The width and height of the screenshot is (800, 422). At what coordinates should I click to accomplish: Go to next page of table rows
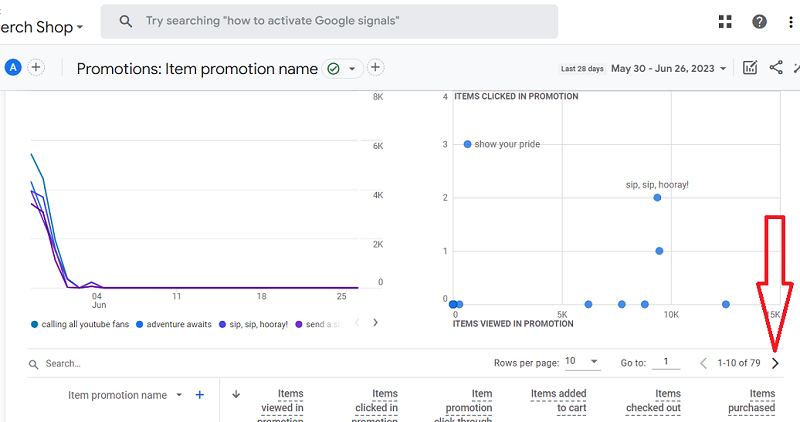[775, 363]
